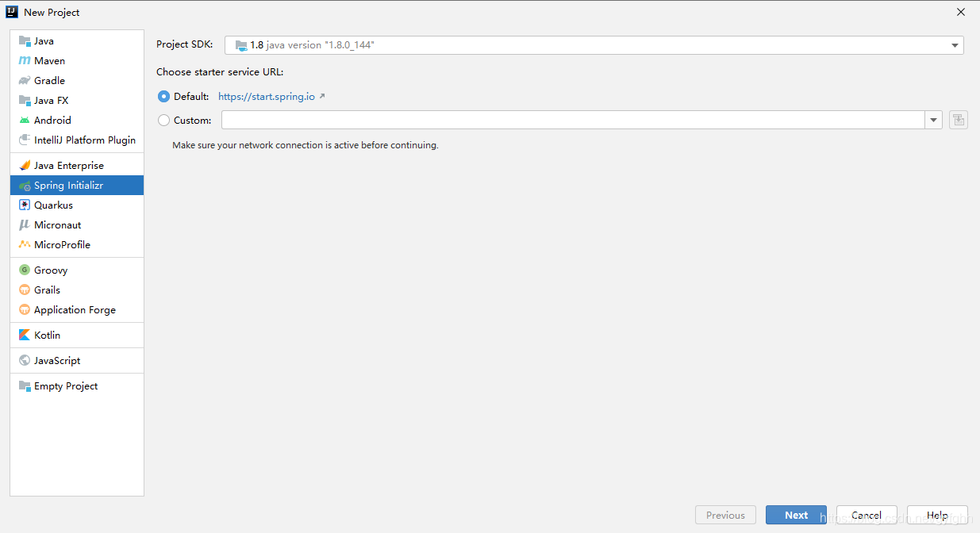The height and width of the screenshot is (533, 980).
Task: Choose Gradle project type label
Action: tap(49, 80)
